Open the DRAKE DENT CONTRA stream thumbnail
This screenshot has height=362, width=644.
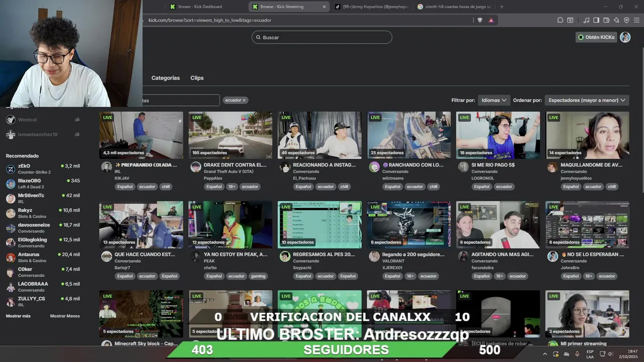click(x=230, y=135)
